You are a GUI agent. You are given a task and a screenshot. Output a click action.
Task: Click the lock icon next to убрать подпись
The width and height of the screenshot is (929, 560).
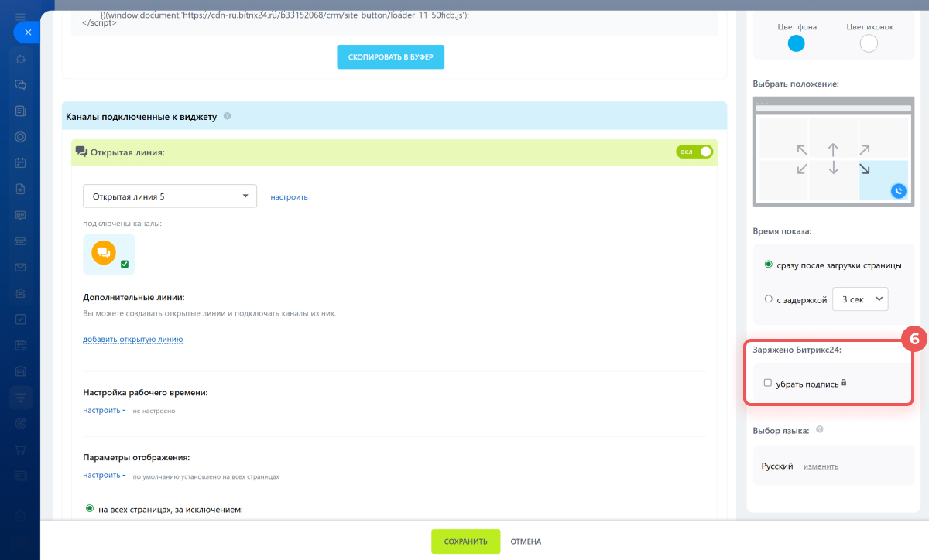(x=843, y=382)
